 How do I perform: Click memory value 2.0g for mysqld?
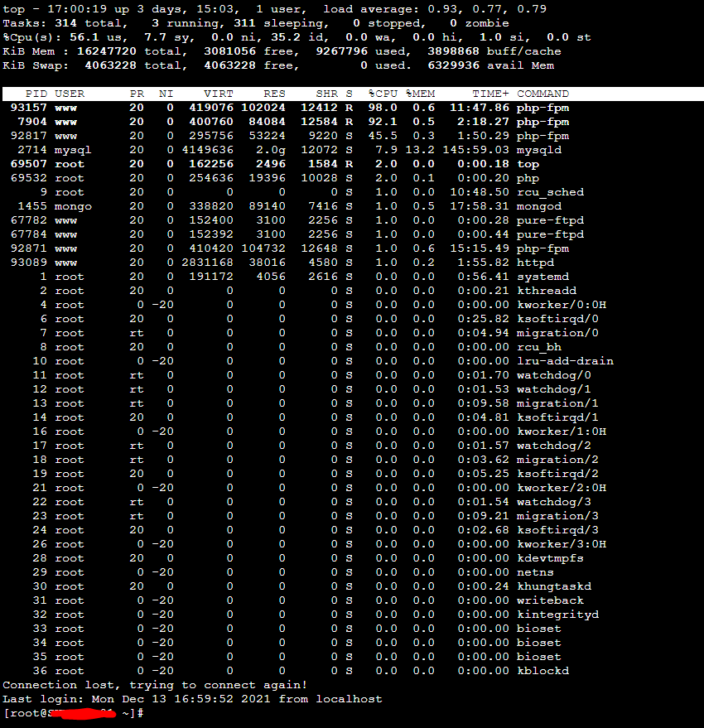271,150
